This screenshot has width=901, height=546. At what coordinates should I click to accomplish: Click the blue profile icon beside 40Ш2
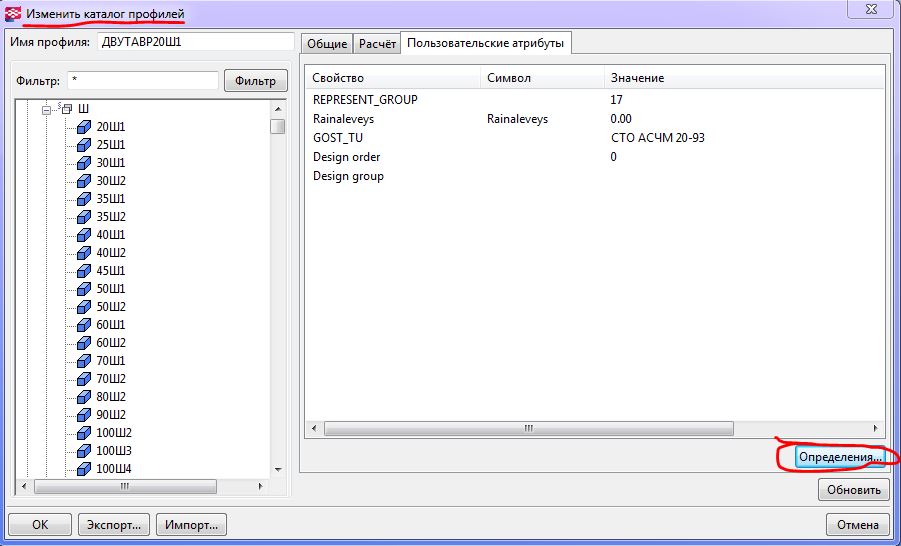pos(84,253)
